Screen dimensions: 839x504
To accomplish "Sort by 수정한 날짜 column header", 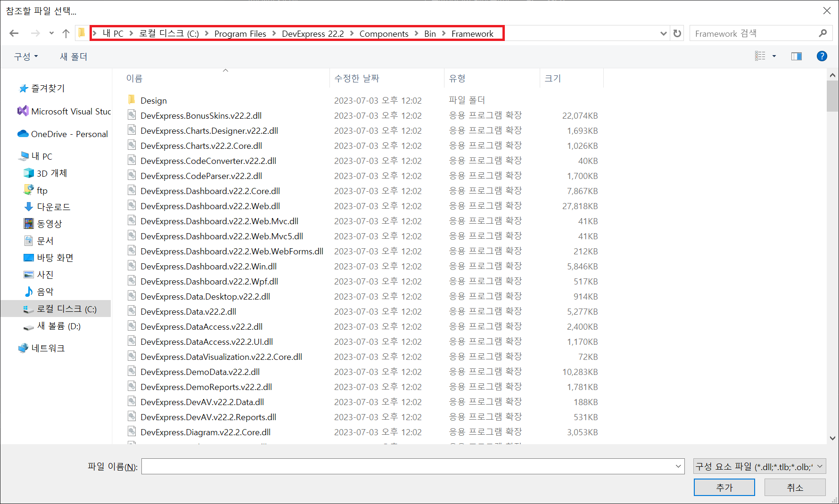I will pos(387,78).
